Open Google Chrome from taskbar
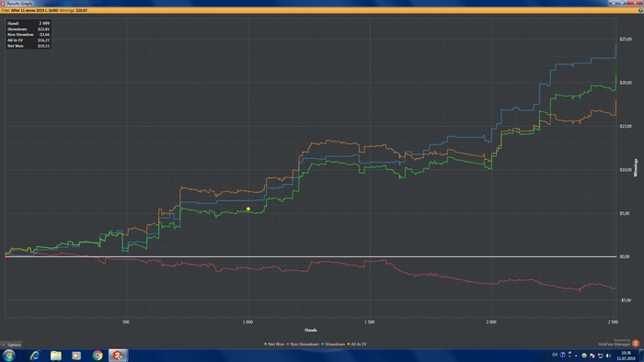This screenshot has width=644, height=362. tap(98, 355)
